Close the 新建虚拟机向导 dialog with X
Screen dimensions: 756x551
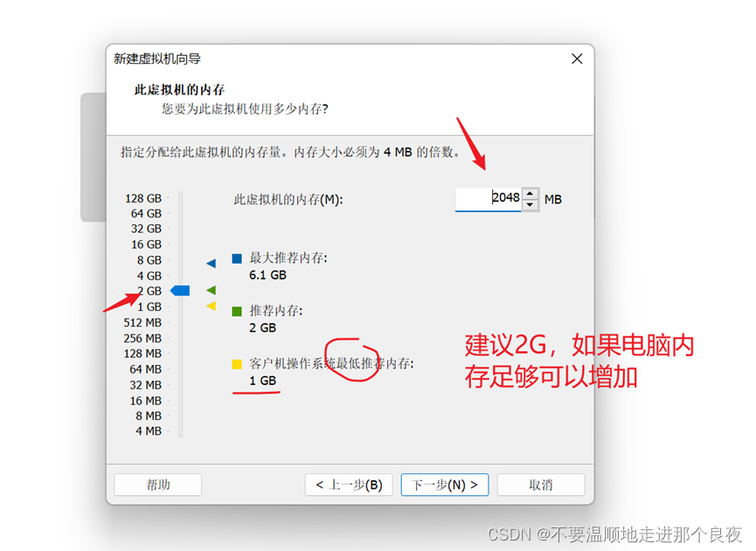pyautogui.click(x=577, y=59)
